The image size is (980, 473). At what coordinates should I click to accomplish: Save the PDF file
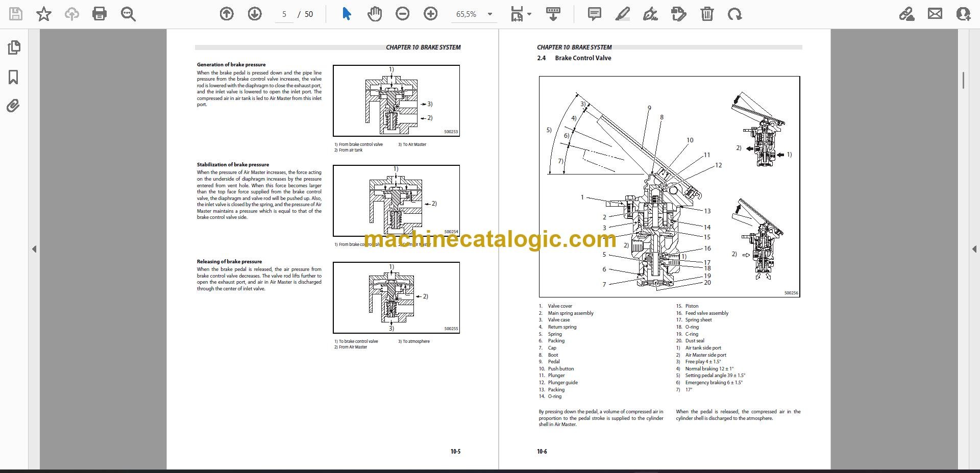pyautogui.click(x=16, y=14)
